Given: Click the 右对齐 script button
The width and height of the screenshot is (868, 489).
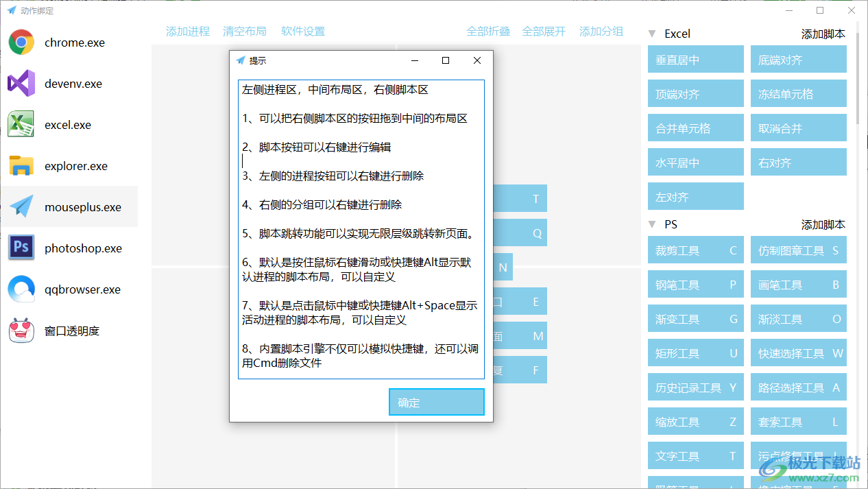Looking at the screenshot, I should [799, 162].
